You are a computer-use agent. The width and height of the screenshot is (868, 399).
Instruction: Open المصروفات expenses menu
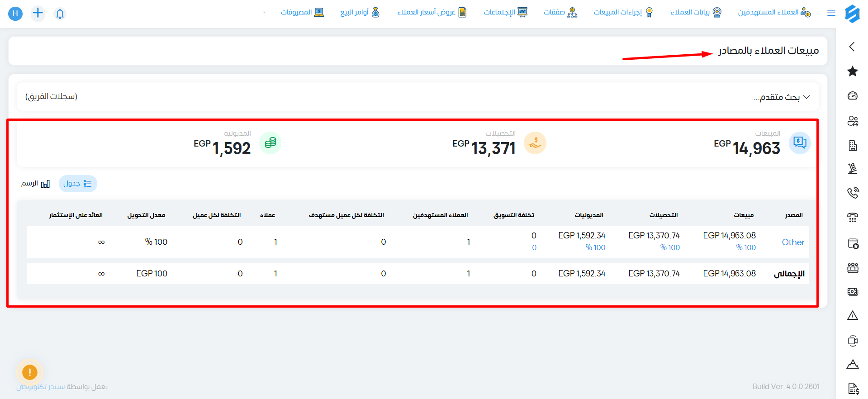[302, 12]
